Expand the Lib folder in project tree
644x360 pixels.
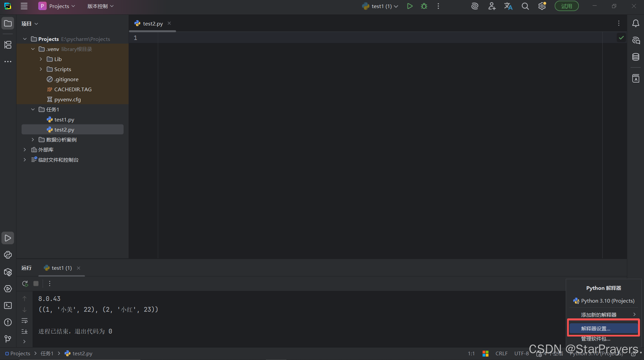(41, 59)
